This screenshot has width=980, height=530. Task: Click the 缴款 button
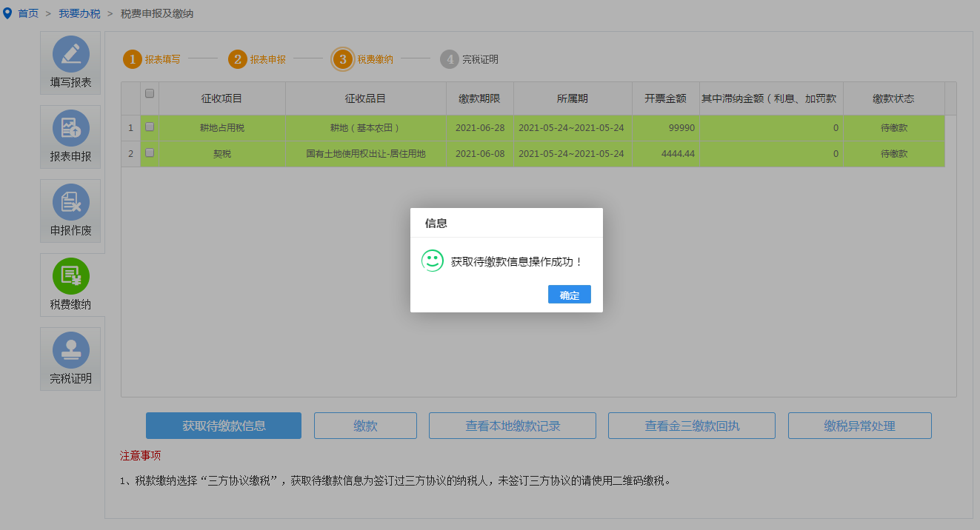366,426
